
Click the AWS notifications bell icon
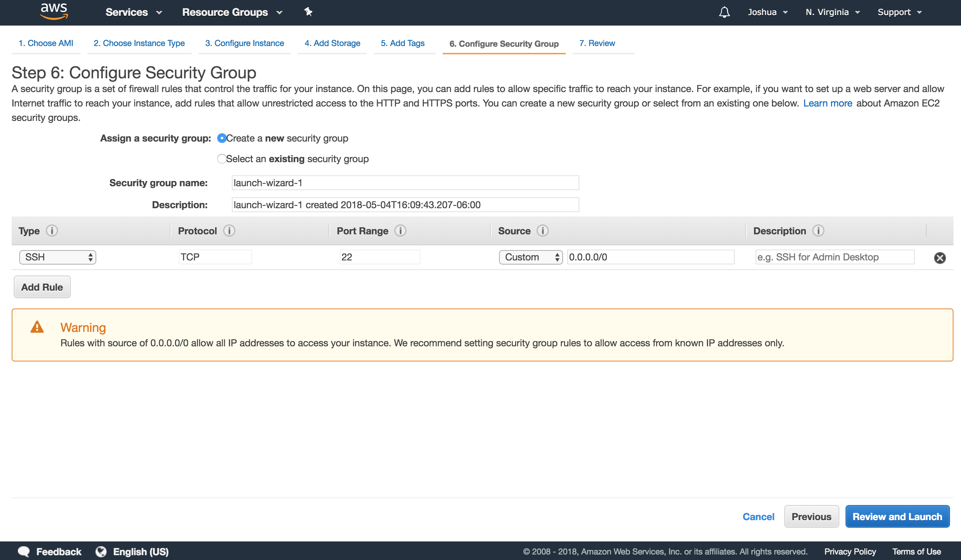723,12
